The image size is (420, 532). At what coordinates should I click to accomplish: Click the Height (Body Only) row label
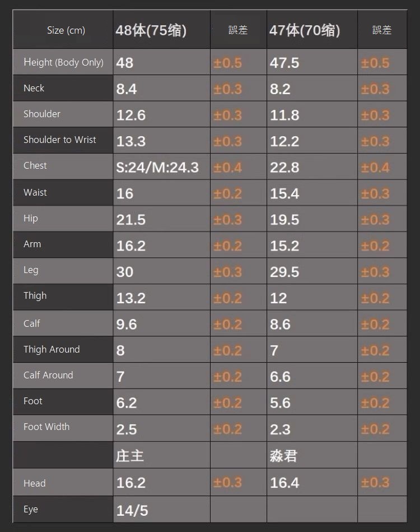click(63, 62)
